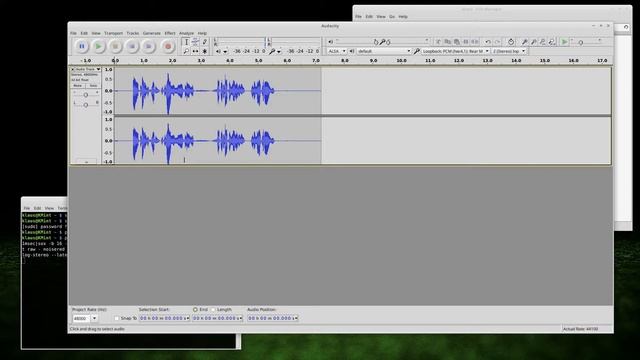Open the File menu in the terminal window
Screen dimensions: 640x360
(27, 208)
